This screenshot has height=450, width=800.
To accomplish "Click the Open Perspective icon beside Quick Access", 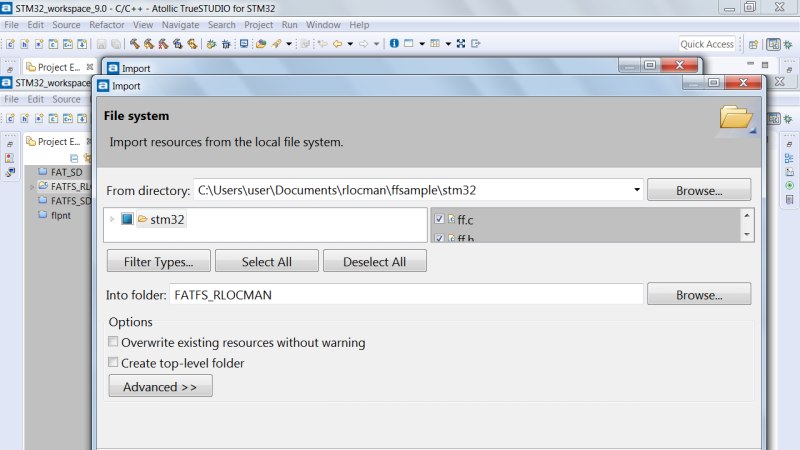I will pyautogui.click(x=754, y=44).
